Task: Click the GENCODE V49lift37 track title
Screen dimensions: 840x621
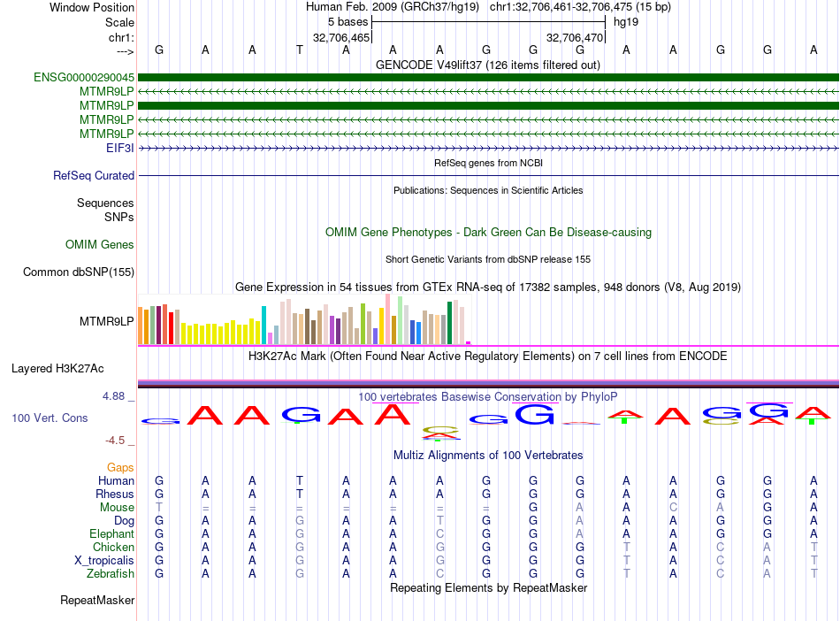Action: pos(488,65)
